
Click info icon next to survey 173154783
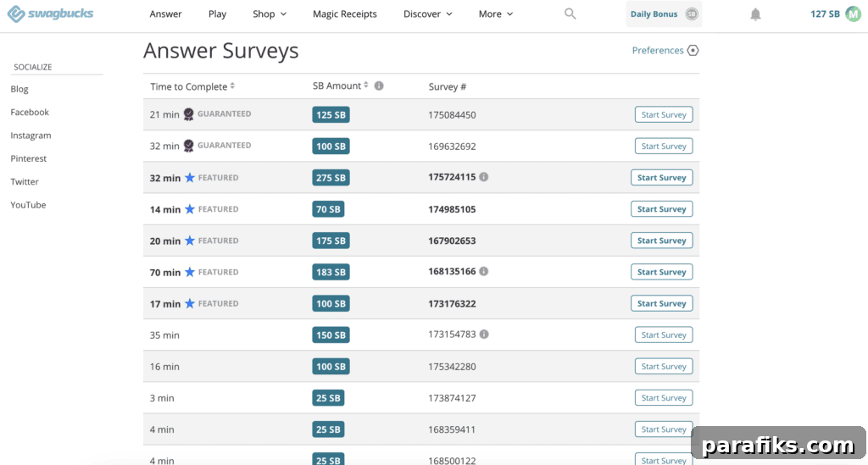484,335
